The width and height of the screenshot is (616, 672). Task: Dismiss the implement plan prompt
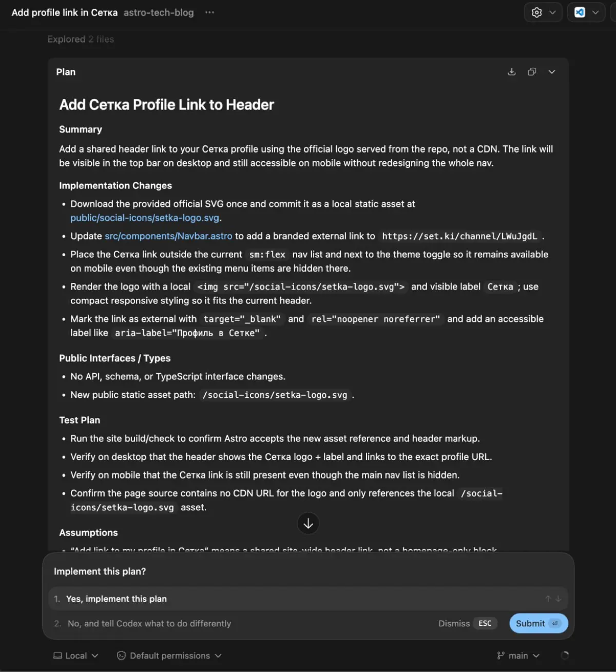[x=454, y=623]
